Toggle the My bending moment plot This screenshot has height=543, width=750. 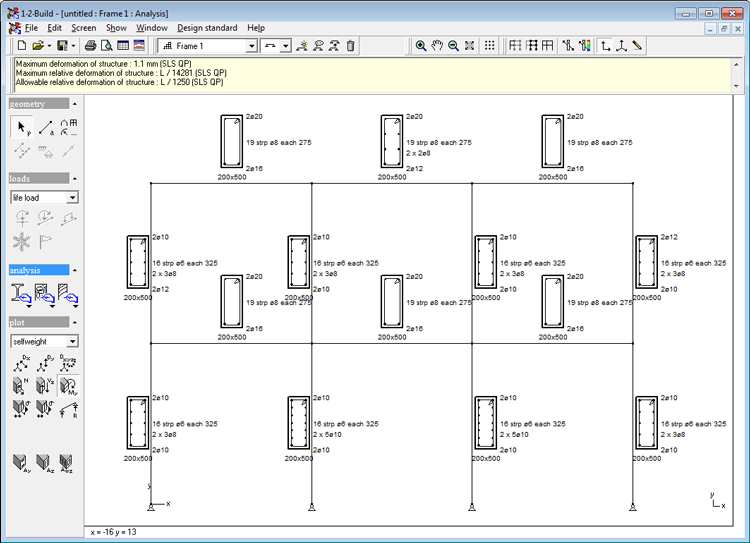(x=68, y=386)
